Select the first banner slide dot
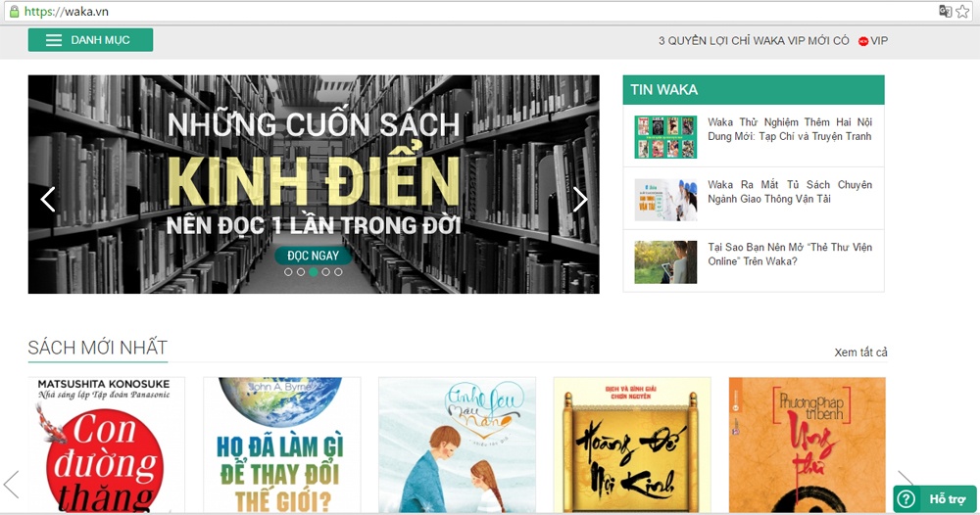980x515 pixels. tap(288, 272)
